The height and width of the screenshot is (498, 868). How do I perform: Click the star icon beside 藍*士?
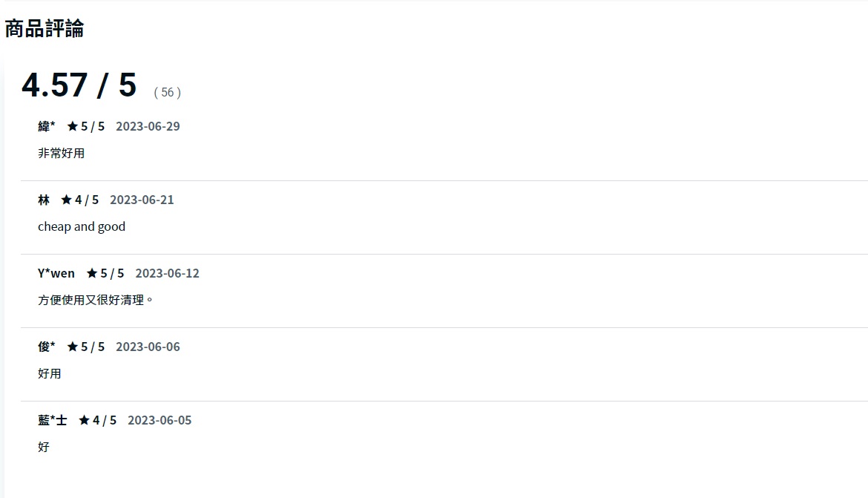[x=85, y=420]
